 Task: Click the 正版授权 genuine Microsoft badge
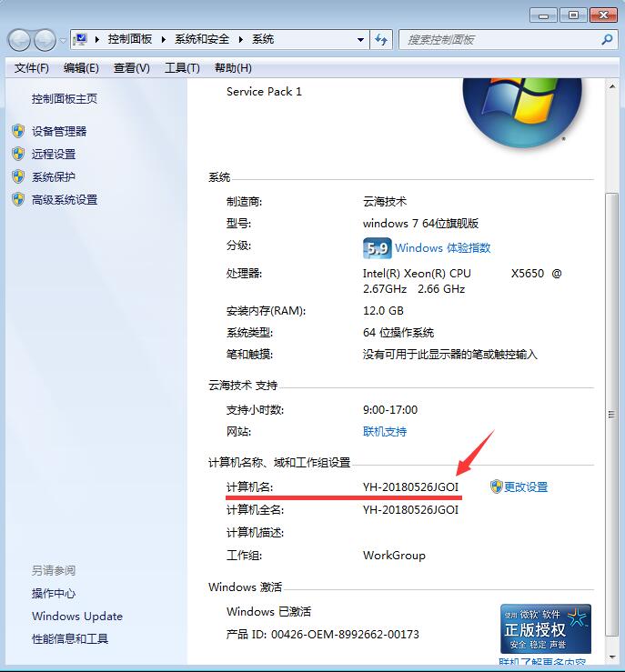pyautogui.click(x=546, y=628)
